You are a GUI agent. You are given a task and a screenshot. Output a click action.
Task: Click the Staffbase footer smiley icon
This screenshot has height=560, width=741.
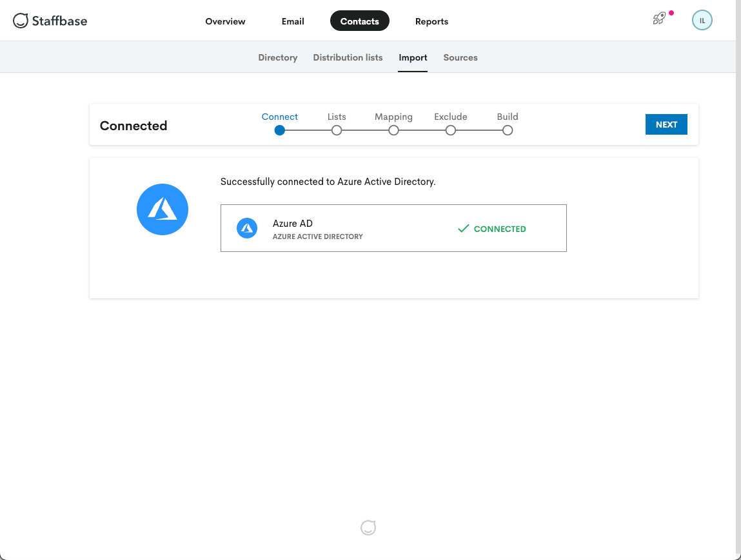tap(368, 527)
